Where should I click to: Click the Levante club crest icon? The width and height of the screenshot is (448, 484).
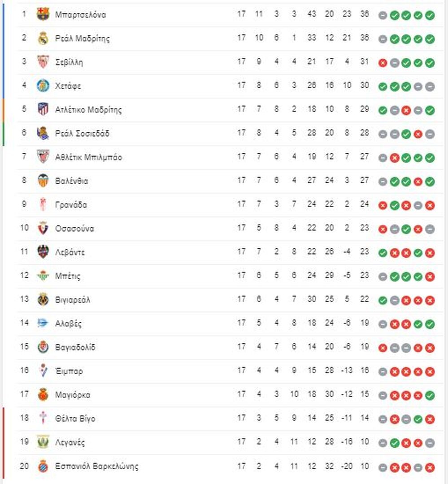click(43, 252)
